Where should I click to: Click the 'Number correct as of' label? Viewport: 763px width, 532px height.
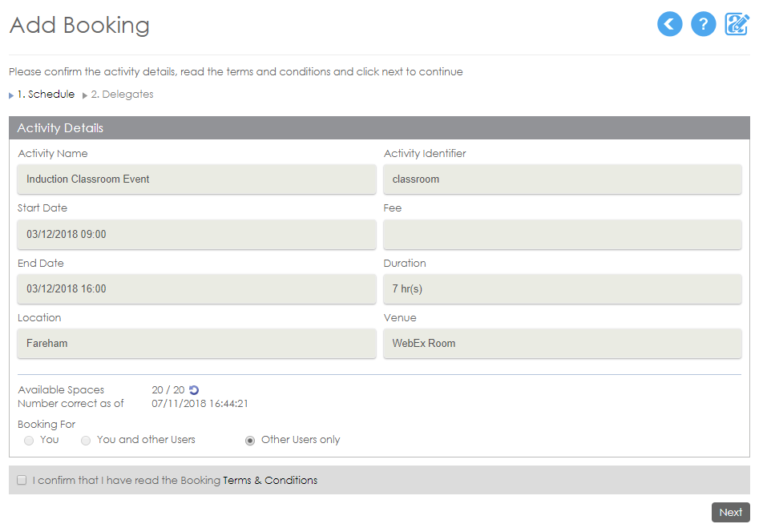[x=71, y=404]
